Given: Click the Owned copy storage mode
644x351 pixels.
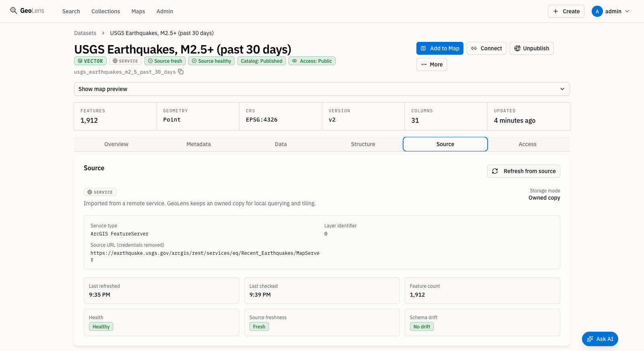Looking at the screenshot, I should tap(544, 198).
